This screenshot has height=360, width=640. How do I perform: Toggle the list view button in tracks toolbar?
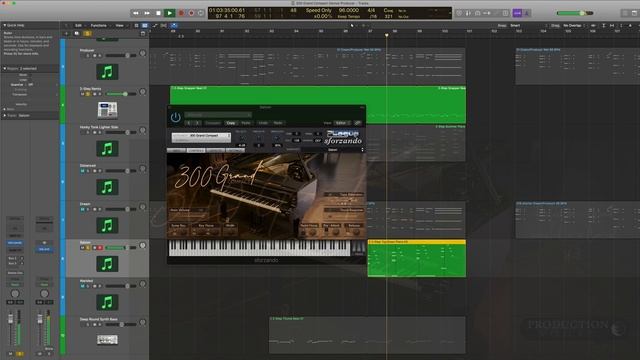[136, 25]
